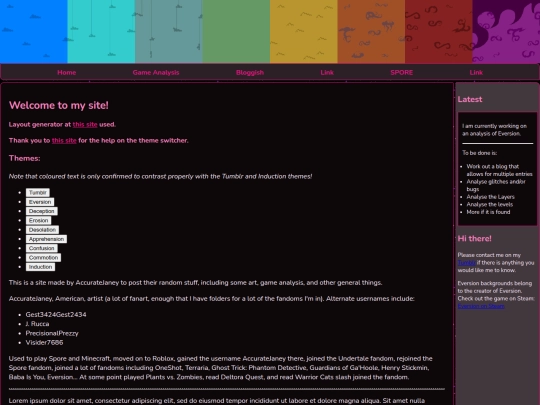Click the 'To be done is:' text
The width and height of the screenshot is (540, 405).
pos(479,153)
